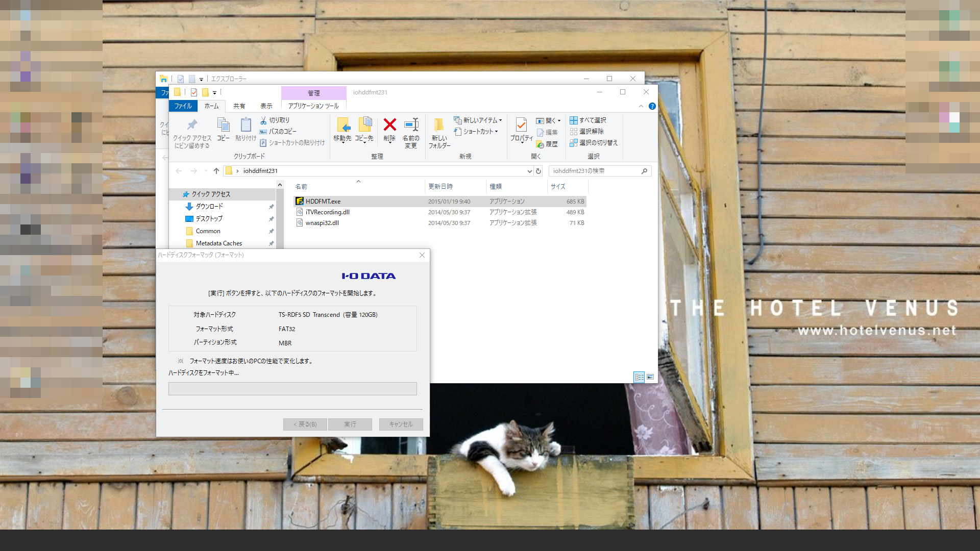The width and height of the screenshot is (980, 551).
Task: Open the Properties icon in ribbon
Action: (521, 125)
